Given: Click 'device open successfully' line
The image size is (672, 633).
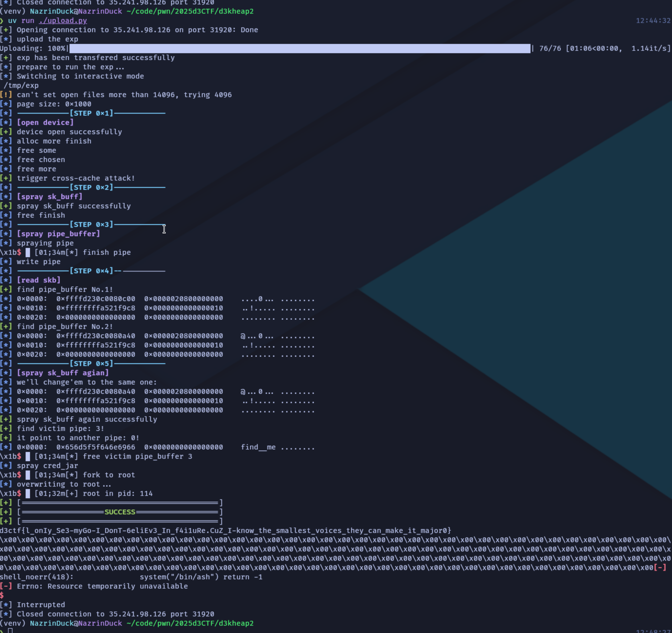Looking at the screenshot, I should pos(69,132).
